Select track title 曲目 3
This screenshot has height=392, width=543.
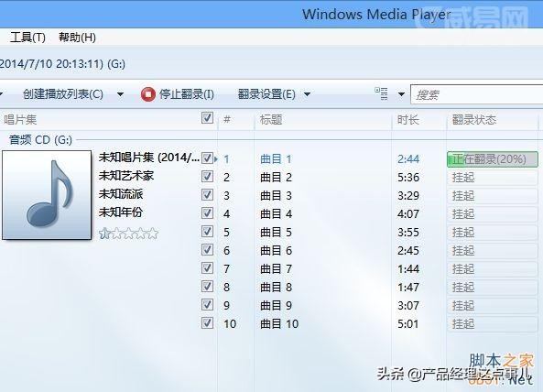[x=276, y=196]
